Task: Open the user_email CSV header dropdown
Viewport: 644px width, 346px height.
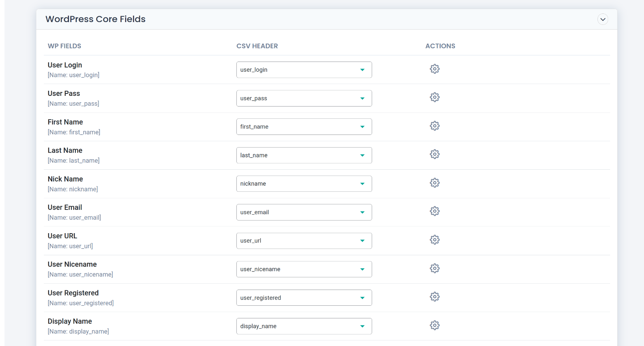Action: (304, 212)
